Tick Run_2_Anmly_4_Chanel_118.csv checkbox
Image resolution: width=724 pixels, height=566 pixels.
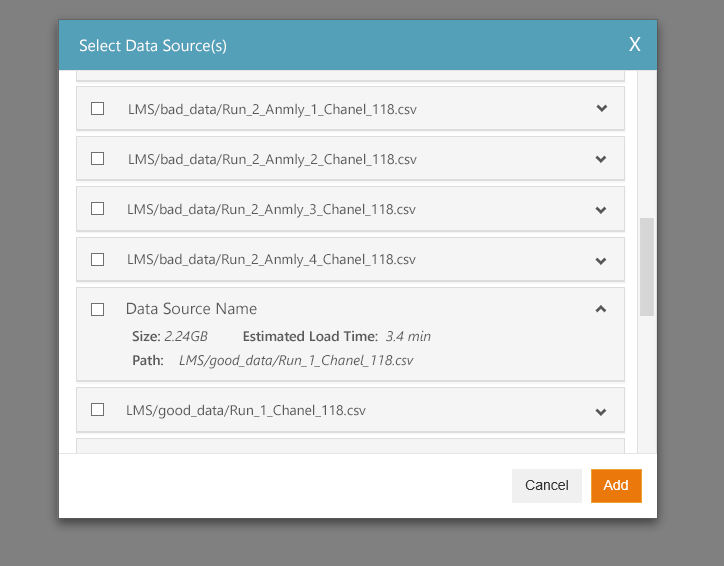[x=97, y=259]
